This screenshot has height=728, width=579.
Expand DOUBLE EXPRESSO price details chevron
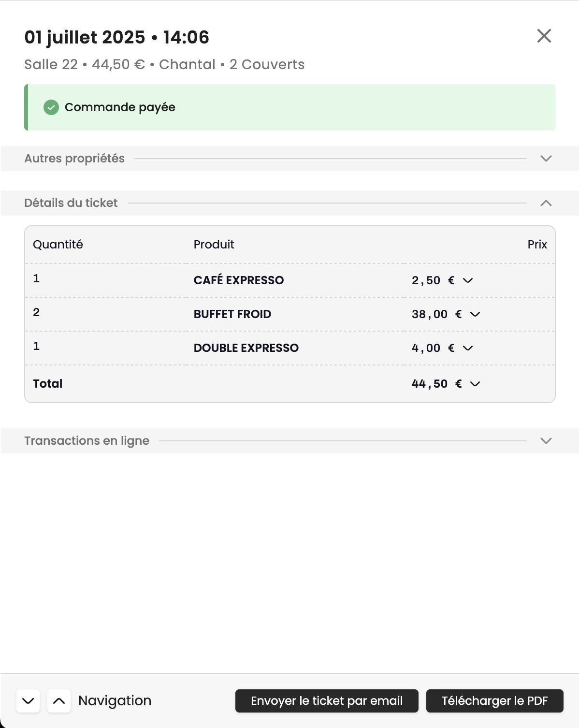pyautogui.click(x=468, y=348)
